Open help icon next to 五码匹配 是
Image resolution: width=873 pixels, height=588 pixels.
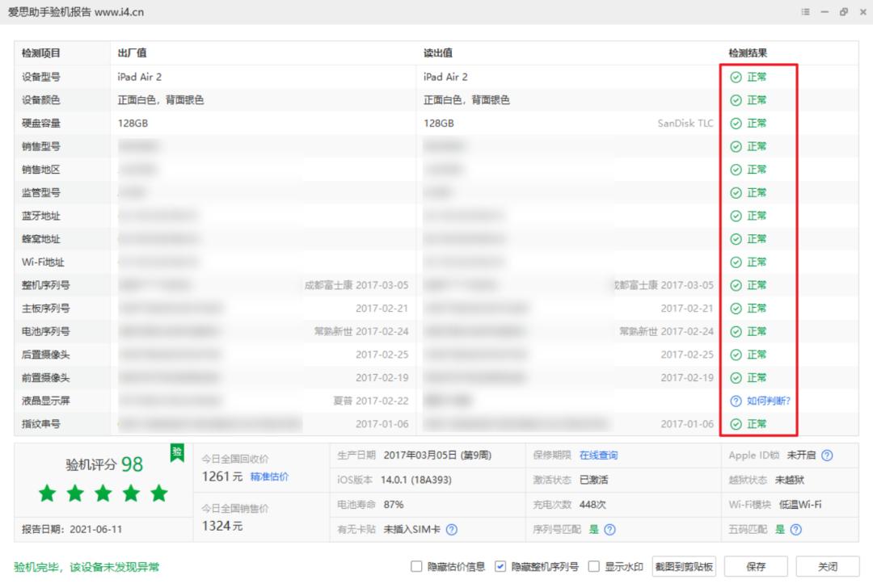[795, 530]
